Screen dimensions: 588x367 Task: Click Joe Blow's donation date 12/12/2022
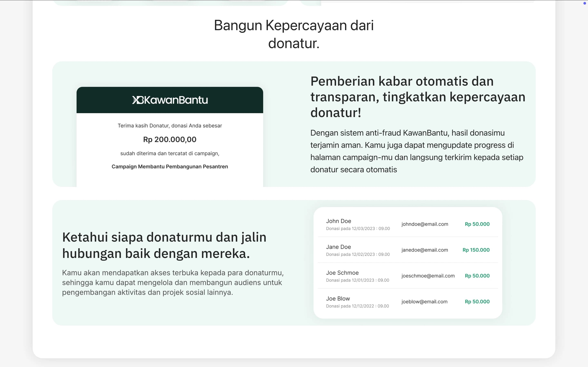click(357, 306)
